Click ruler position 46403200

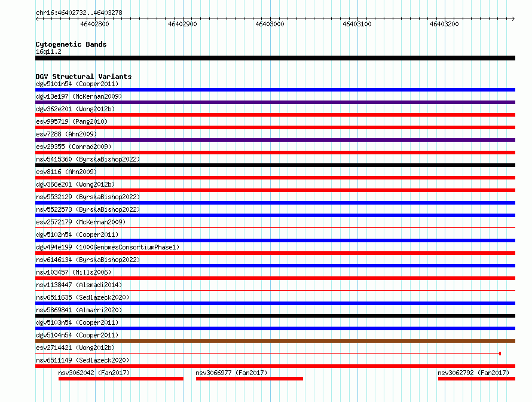pyautogui.click(x=444, y=24)
